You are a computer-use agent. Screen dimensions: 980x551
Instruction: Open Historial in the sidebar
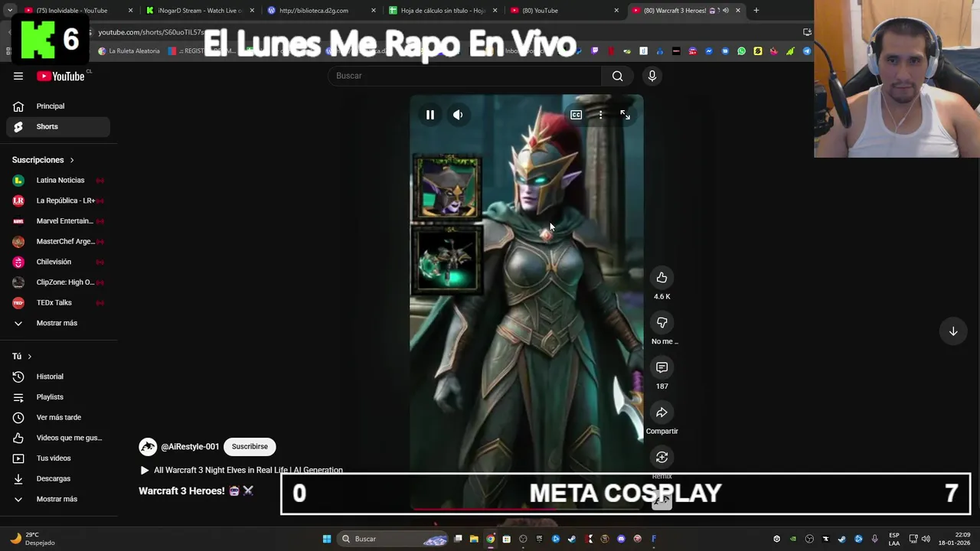pyautogui.click(x=58, y=377)
